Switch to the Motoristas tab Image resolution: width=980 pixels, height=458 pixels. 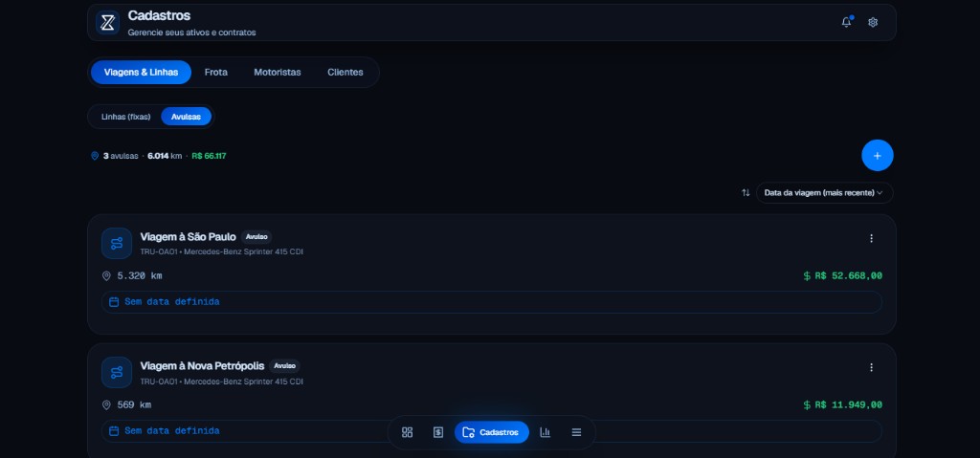point(277,73)
